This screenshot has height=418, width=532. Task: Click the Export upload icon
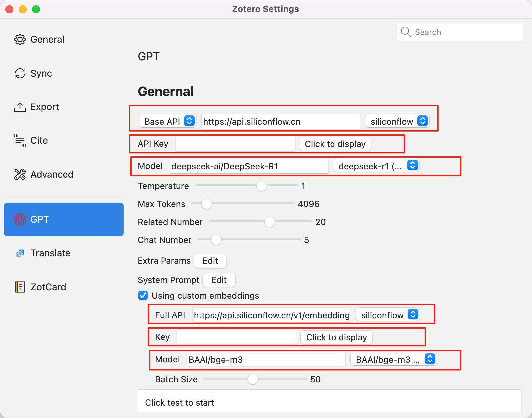(x=20, y=107)
